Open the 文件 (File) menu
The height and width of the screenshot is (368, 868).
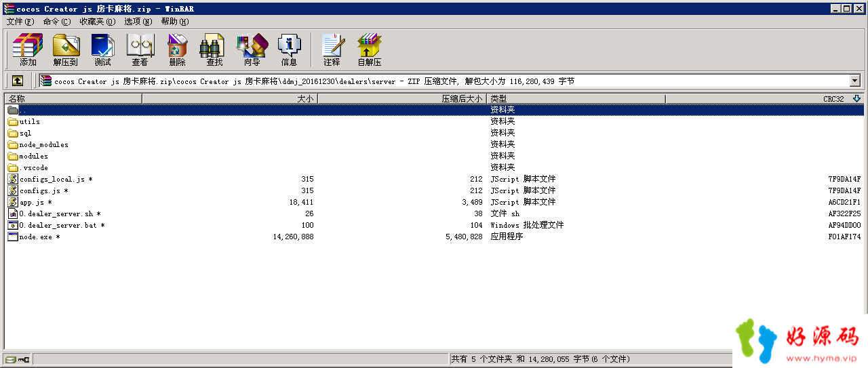click(x=20, y=22)
